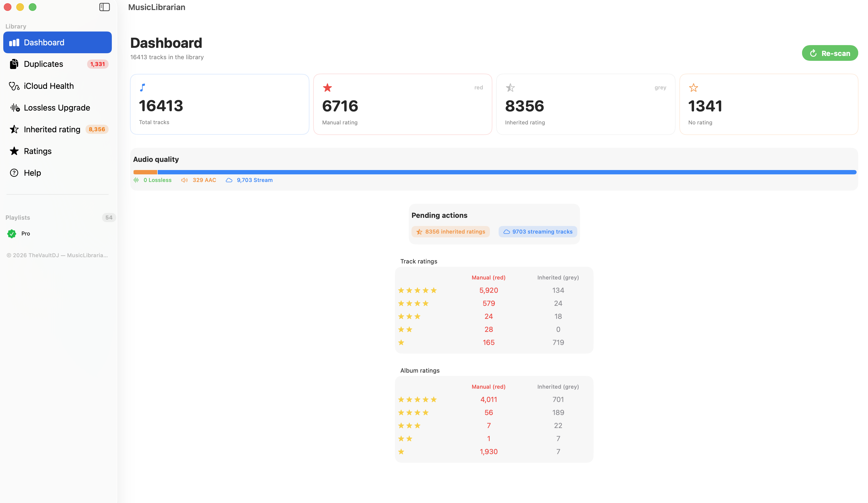The height and width of the screenshot is (503, 868).
Task: Click the Ratings star icon in sidebar
Action: click(x=14, y=151)
